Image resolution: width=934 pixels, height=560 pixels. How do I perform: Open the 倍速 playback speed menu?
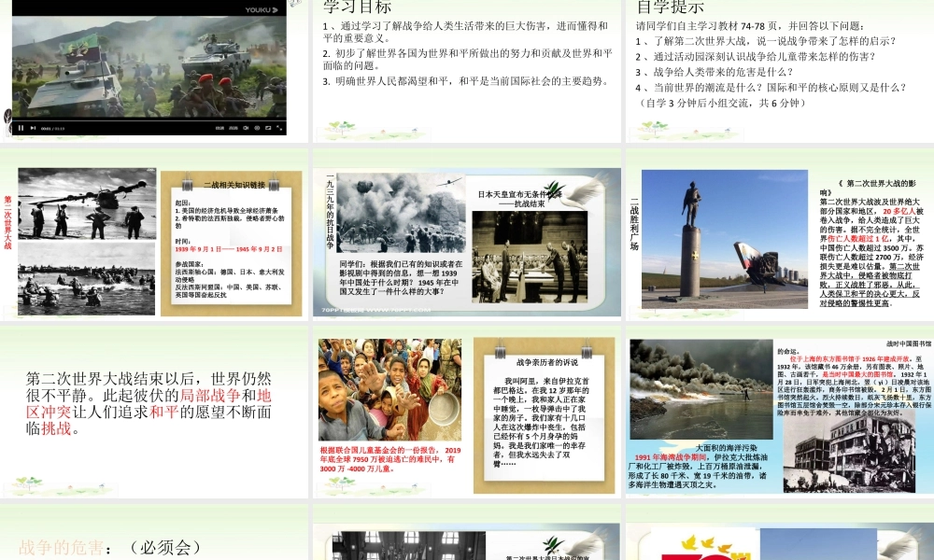[x=220, y=128]
